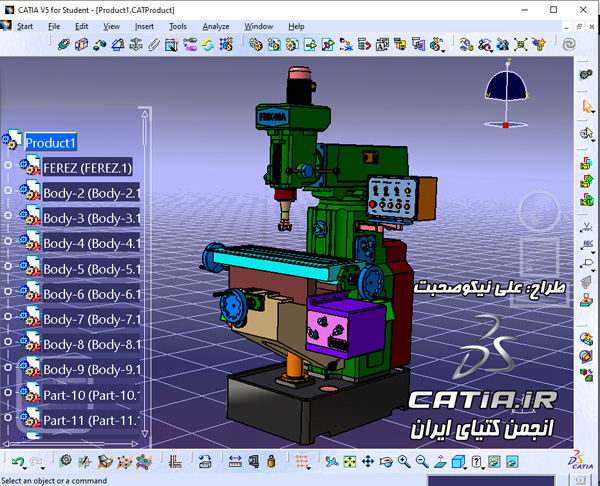The height and width of the screenshot is (486, 600).
Task: Click the 3D compass in viewport
Action: tap(507, 93)
